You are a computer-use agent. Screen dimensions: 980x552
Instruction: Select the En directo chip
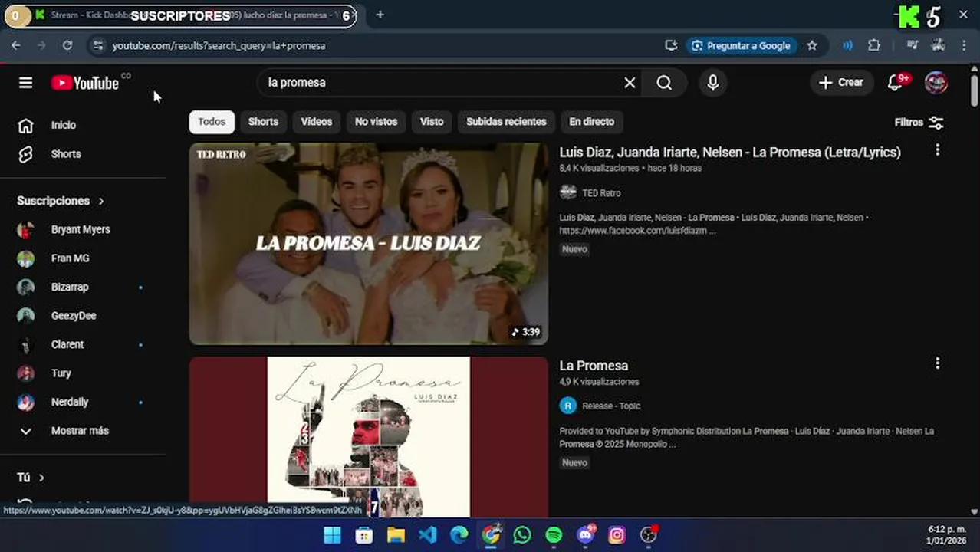591,122
